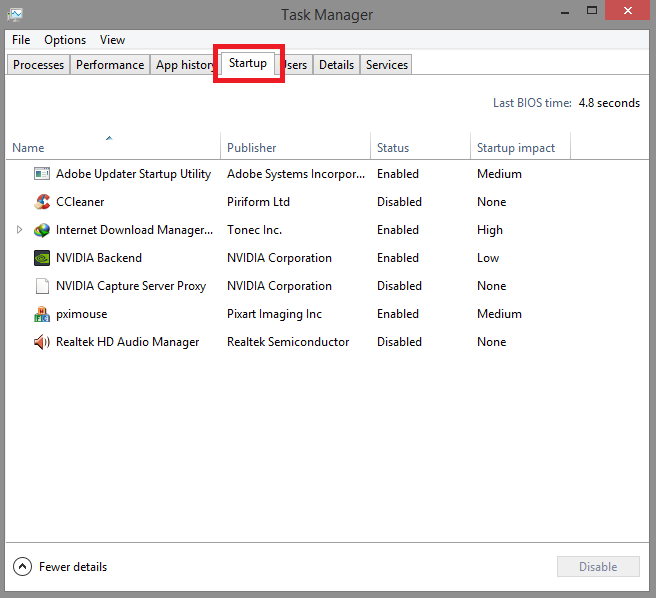Screen dimensions: 656x598
Task: Click the Tonec Inc. publisher cell
Action: click(254, 230)
